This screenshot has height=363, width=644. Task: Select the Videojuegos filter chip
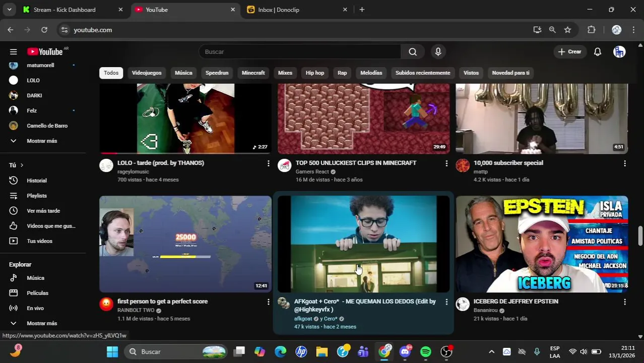(x=147, y=73)
